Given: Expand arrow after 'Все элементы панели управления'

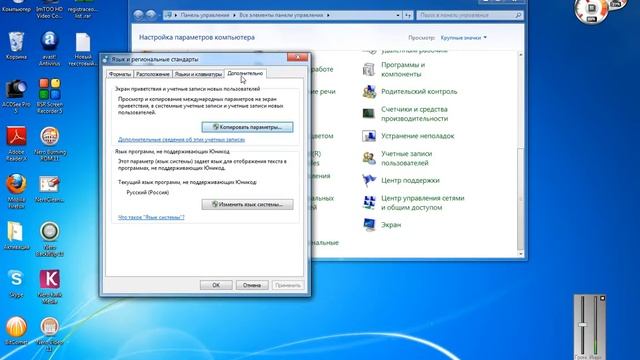Looking at the screenshot, I should coord(328,15).
